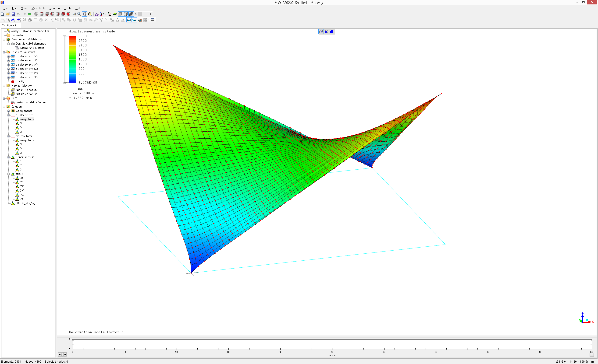Toggle the undeformed outline blue-green curve icon
Screen dimensions: 598x364
[x=134, y=20]
